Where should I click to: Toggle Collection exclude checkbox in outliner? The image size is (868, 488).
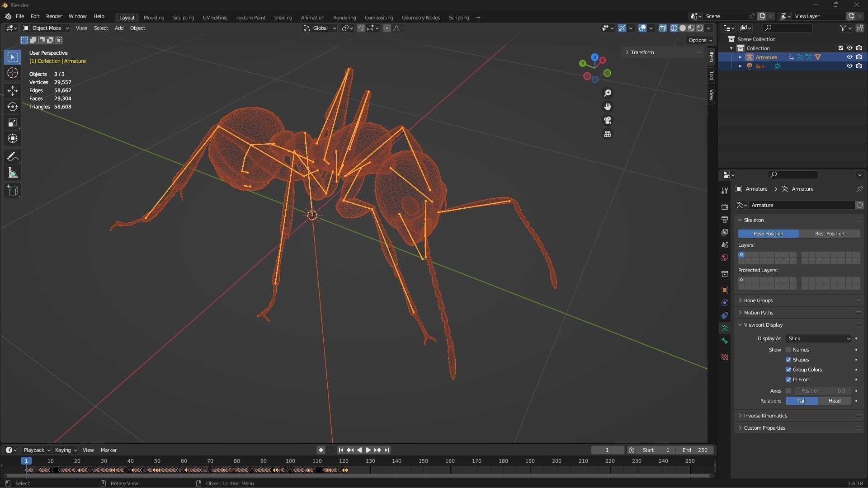click(841, 48)
